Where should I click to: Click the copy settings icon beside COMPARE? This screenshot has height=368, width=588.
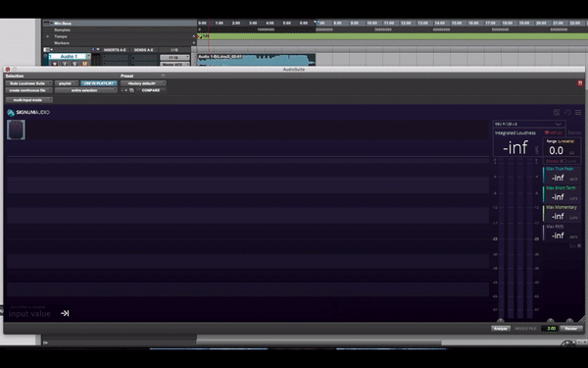[x=131, y=90]
